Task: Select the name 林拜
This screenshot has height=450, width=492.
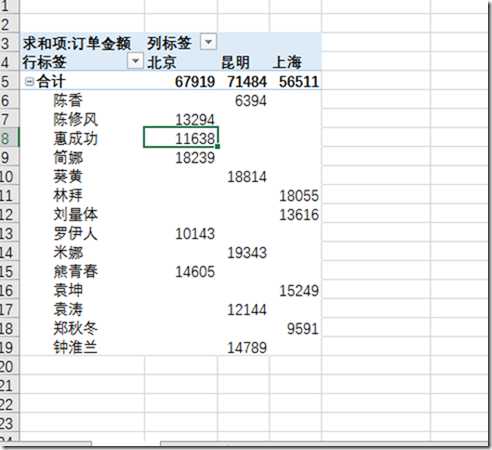Action: pyautogui.click(x=68, y=195)
